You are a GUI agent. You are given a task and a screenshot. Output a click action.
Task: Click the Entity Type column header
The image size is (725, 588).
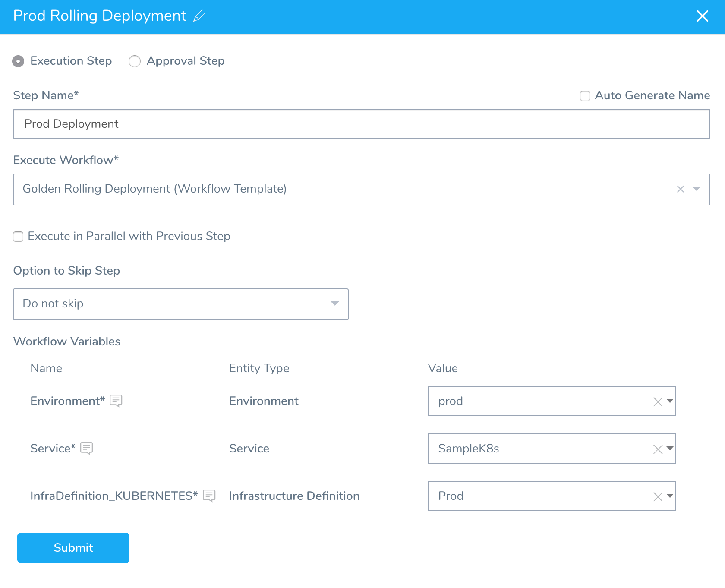[259, 369]
